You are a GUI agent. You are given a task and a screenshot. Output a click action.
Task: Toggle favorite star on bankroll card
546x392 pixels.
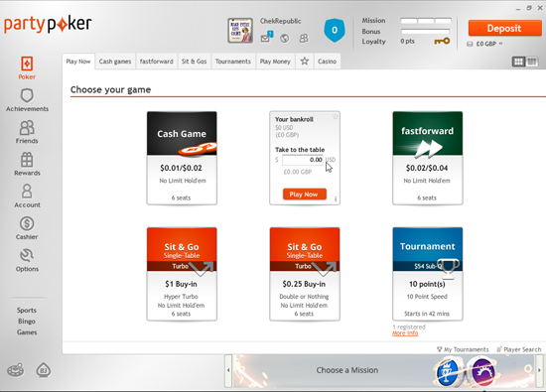pos(335,117)
